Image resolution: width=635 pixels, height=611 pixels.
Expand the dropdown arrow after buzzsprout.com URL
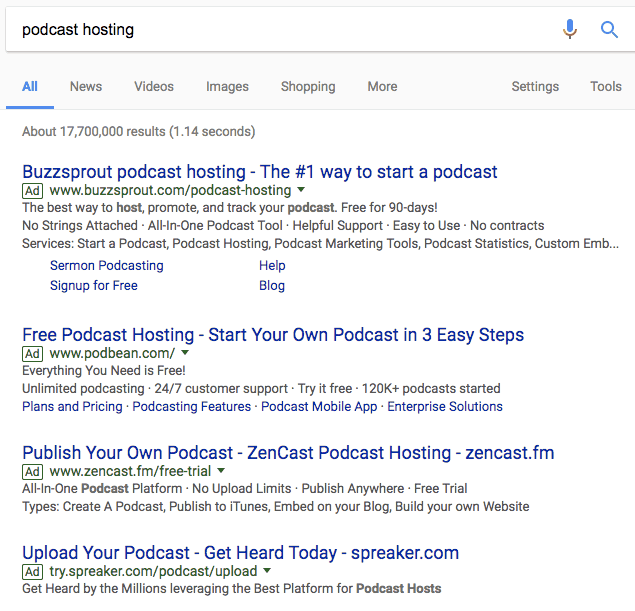point(301,190)
